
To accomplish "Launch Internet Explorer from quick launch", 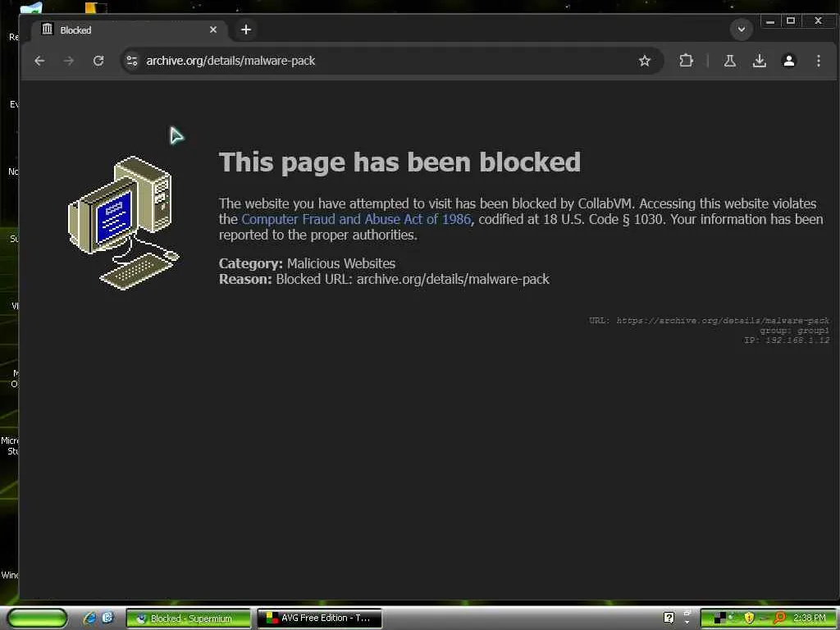I will point(89,618).
